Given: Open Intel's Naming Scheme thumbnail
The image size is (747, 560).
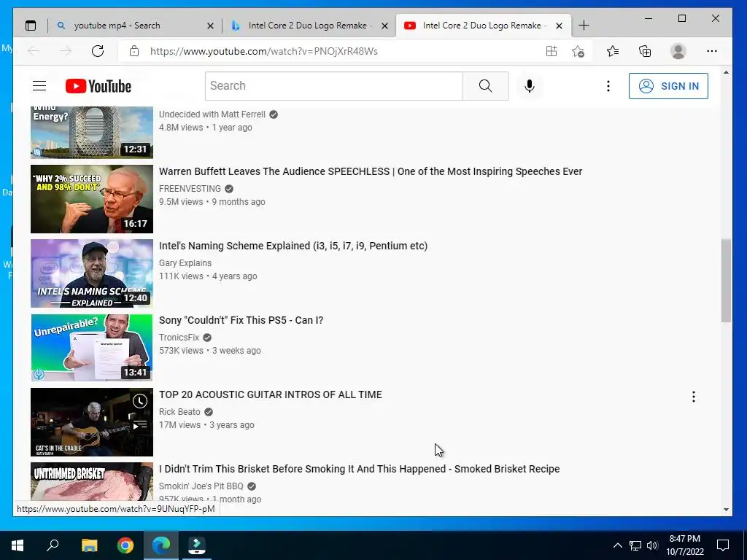Looking at the screenshot, I should (x=92, y=273).
